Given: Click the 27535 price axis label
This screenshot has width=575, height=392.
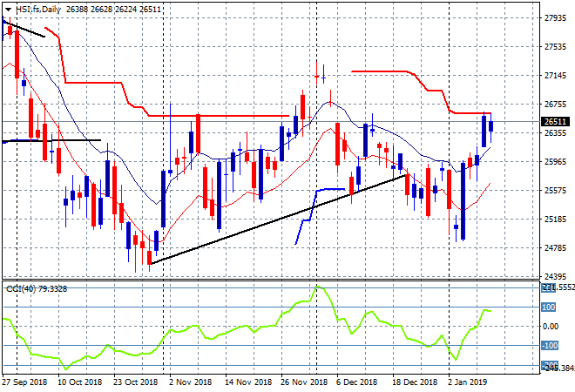Looking at the screenshot, I should (555, 46).
